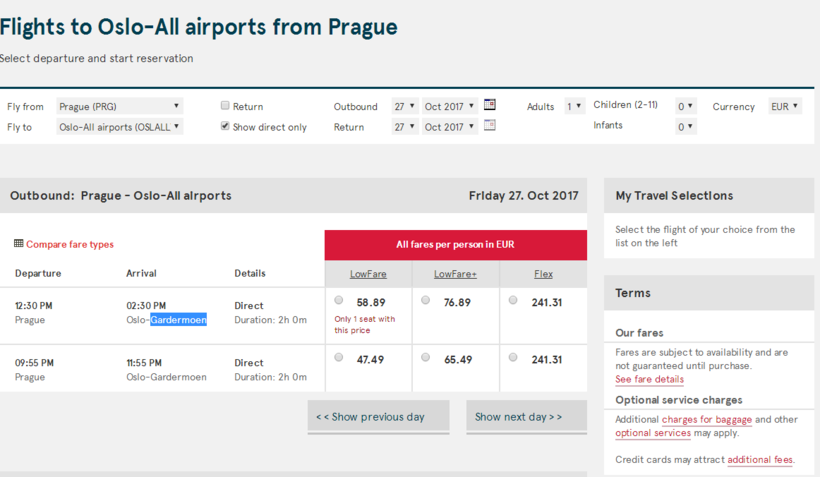
Task: Uncheck the Show direct only checkbox
Action: pyautogui.click(x=225, y=127)
